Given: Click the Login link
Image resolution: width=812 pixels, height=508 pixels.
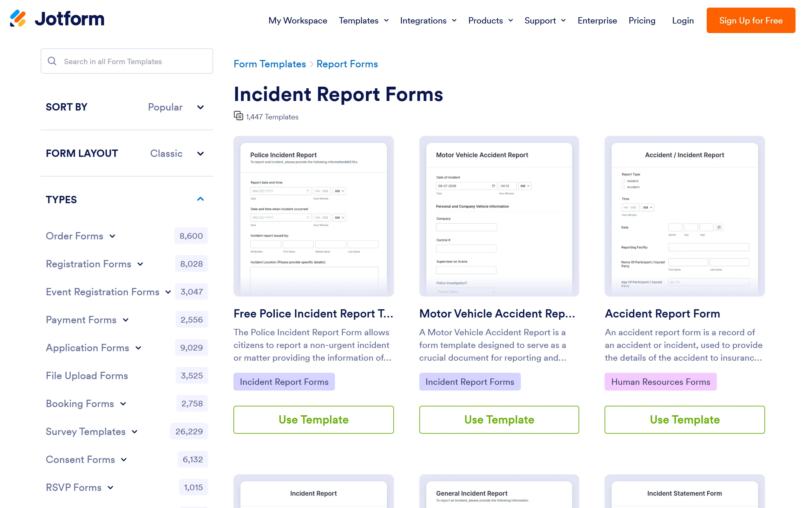Looking at the screenshot, I should (x=683, y=21).
